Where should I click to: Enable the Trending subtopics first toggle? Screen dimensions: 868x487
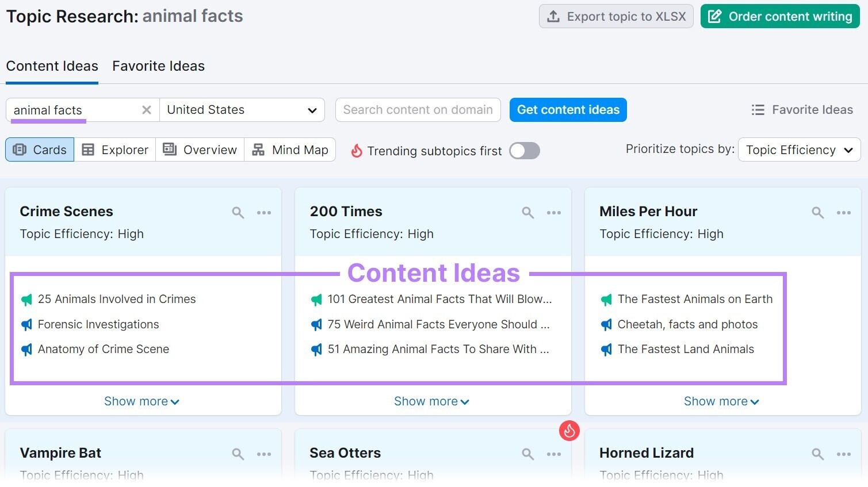[x=524, y=151]
